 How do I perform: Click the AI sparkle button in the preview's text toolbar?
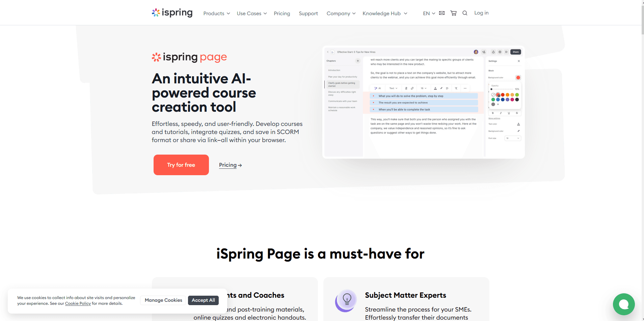[x=378, y=88]
